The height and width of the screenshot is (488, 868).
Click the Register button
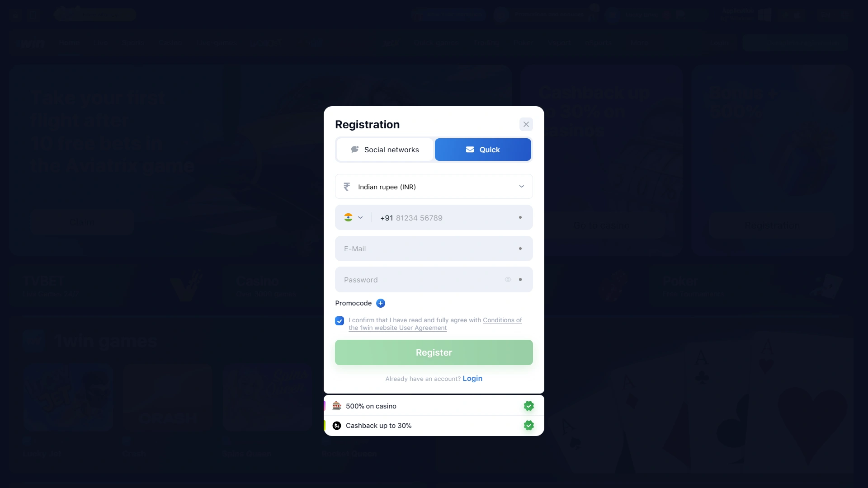(x=434, y=352)
